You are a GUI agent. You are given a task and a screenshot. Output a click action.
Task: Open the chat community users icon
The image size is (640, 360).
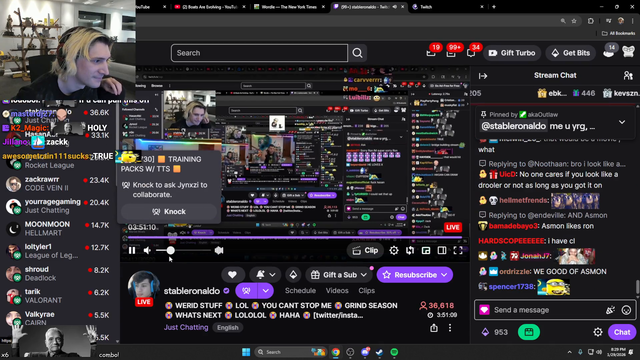point(628,76)
